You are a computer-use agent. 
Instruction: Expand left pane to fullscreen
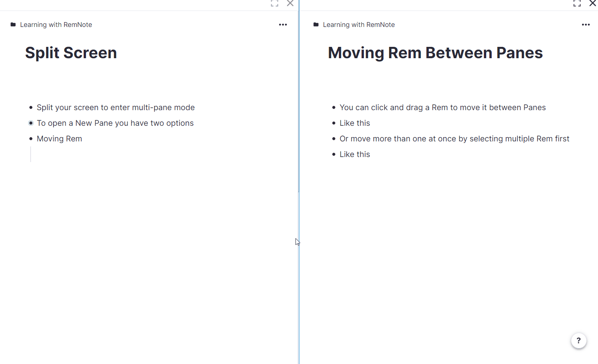[274, 4]
